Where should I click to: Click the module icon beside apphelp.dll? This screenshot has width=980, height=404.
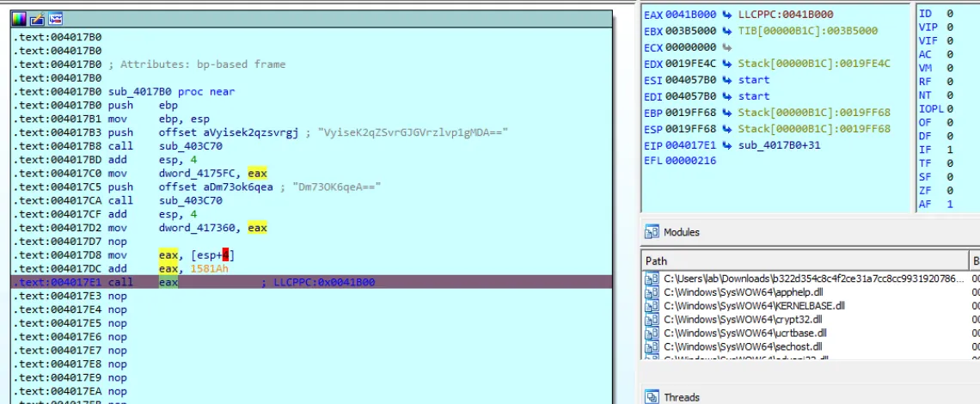tap(652, 292)
